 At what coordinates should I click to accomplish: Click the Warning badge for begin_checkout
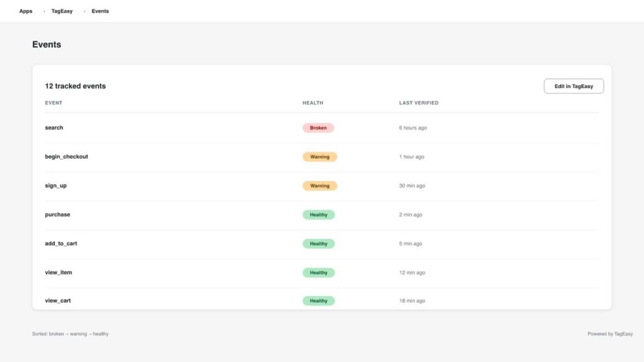tap(319, 156)
